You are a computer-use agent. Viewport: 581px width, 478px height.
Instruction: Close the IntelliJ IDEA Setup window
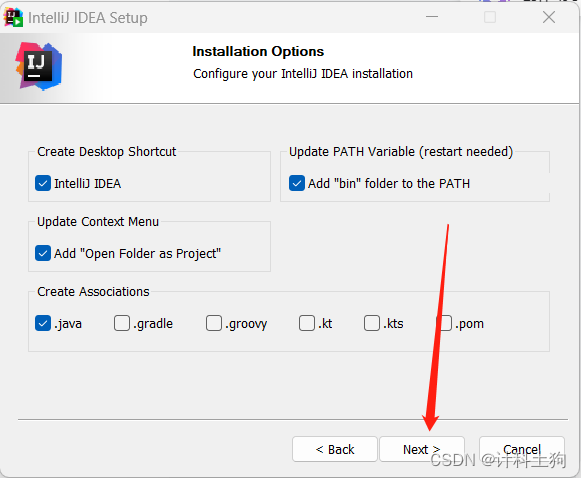[x=549, y=17]
